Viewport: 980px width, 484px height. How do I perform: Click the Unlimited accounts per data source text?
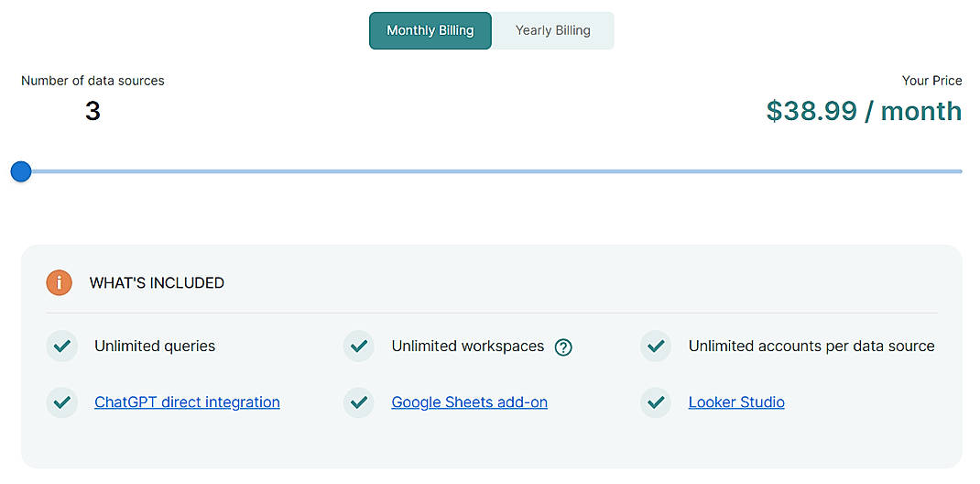pyautogui.click(x=811, y=346)
